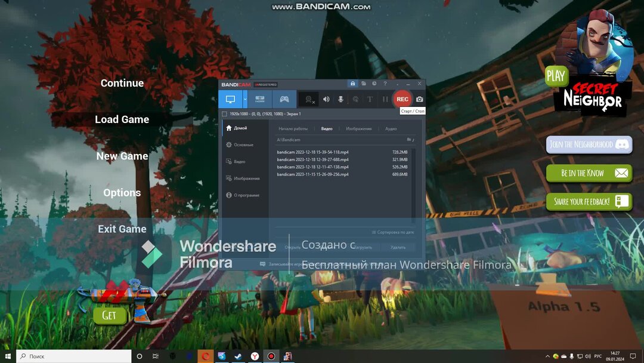Take a screenshot with camera icon
The height and width of the screenshot is (363, 644).
419,99
